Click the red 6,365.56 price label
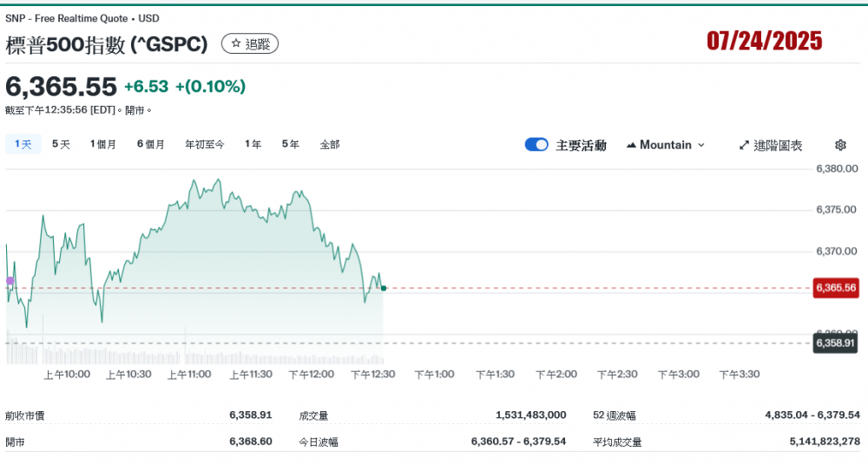This screenshot has height=464, width=868. [835, 288]
